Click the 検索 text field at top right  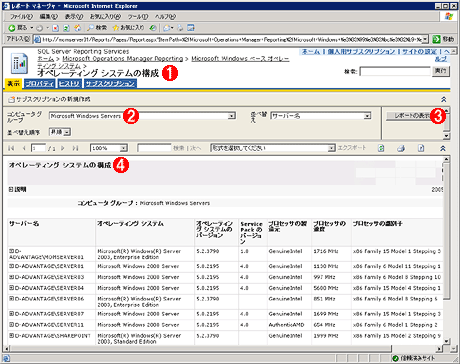[x=394, y=71]
